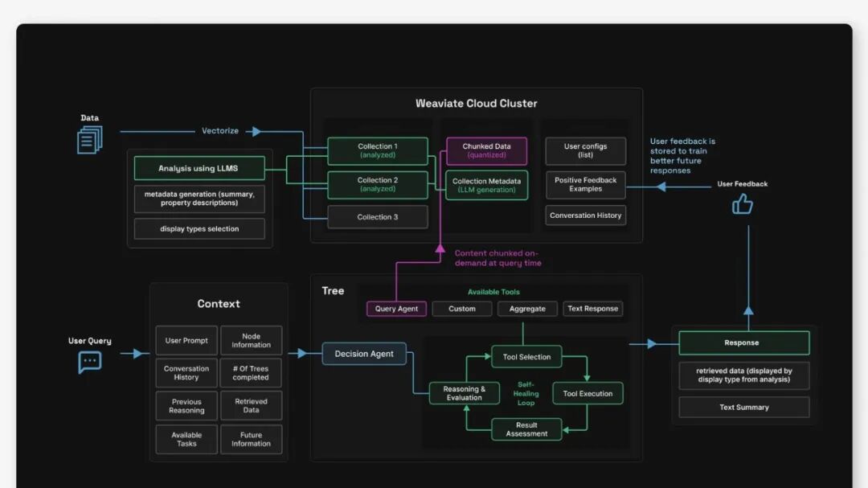Open the Conversation History box in Weaviate cluster
The height and width of the screenshot is (488, 868).
pyautogui.click(x=586, y=215)
